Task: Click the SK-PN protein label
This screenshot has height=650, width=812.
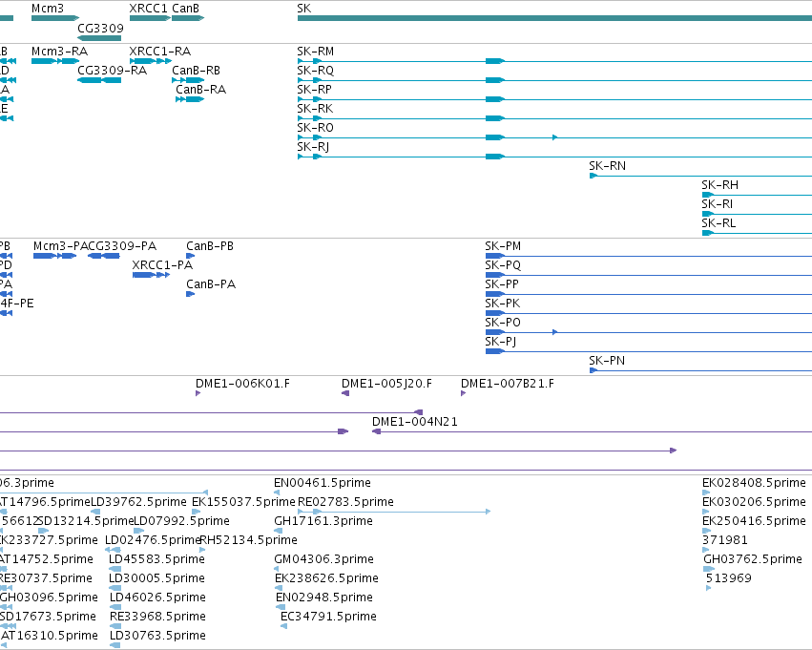Action: coord(607,361)
